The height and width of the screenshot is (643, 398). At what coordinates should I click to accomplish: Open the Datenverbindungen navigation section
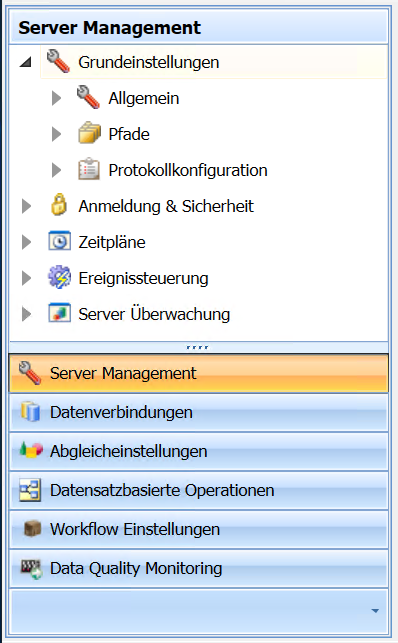click(198, 412)
